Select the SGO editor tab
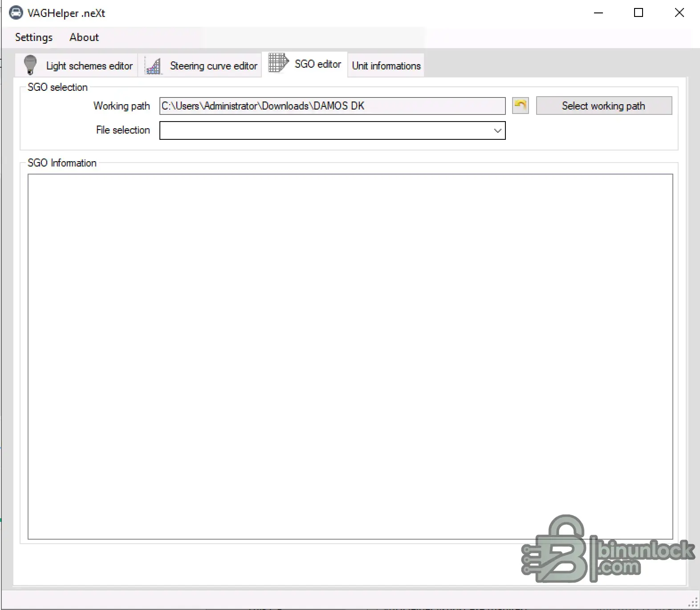The width and height of the screenshot is (700, 610). click(305, 64)
